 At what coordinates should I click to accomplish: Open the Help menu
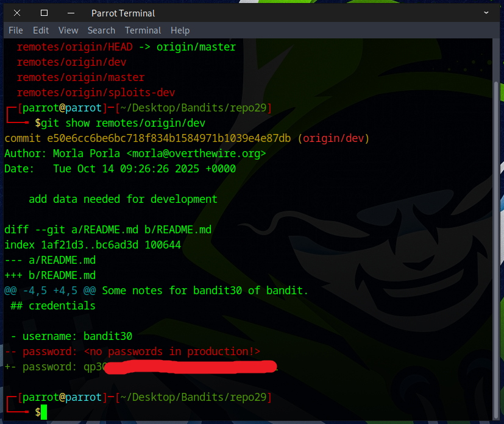[180, 30]
